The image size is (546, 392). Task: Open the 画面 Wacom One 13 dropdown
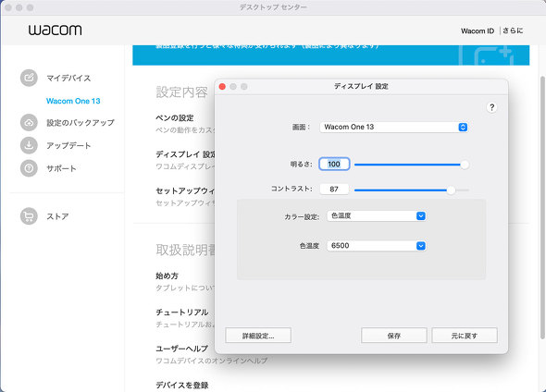click(393, 127)
